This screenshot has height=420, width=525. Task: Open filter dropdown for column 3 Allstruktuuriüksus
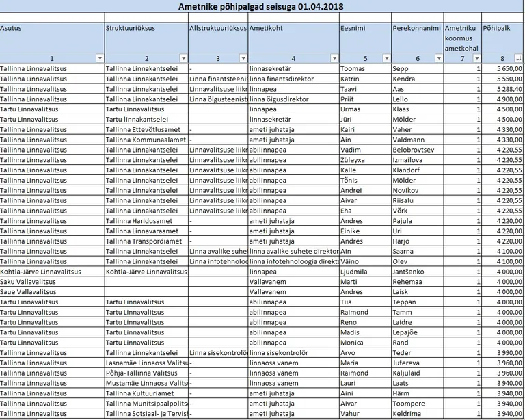pyautogui.click(x=243, y=58)
